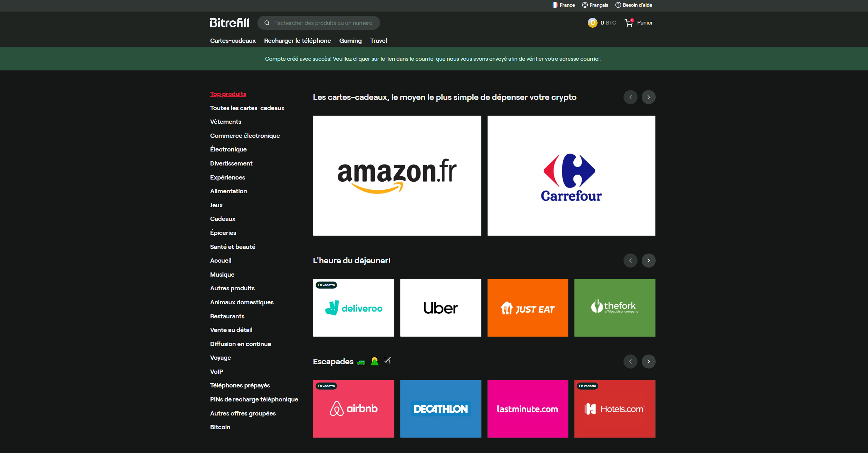Select Alimentation category

228,191
